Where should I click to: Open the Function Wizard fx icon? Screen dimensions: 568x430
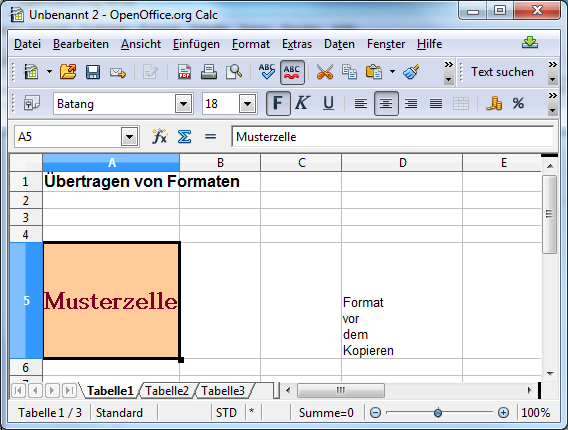[159, 137]
